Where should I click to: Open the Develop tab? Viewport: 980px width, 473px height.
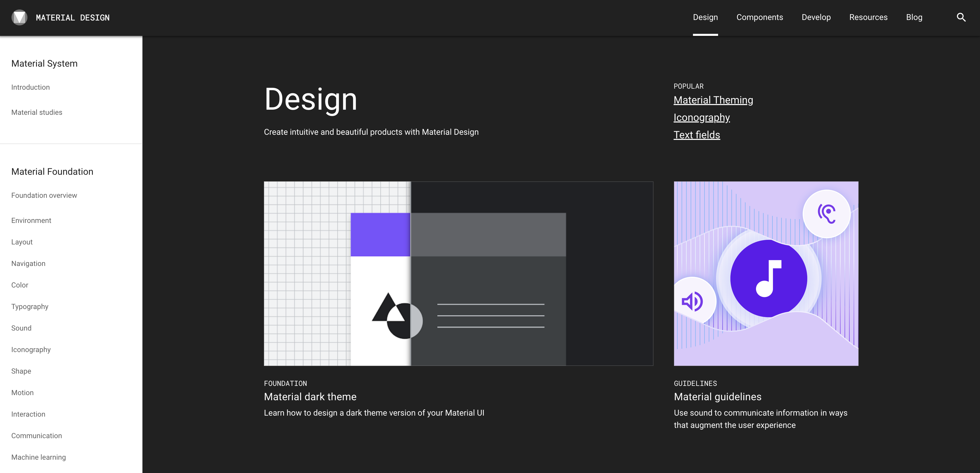click(x=816, y=17)
